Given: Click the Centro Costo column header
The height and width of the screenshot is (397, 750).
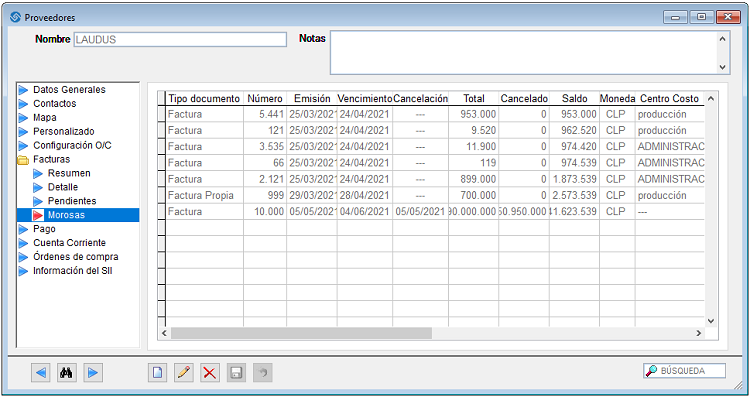Looking at the screenshot, I should tap(670, 99).
